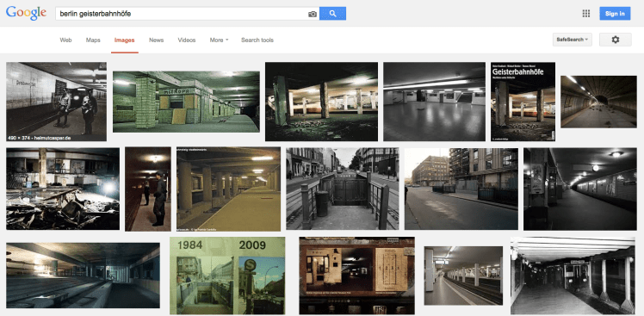Click the Sign in button
Image resolution: width=644 pixels, height=316 pixels.
coord(615,14)
